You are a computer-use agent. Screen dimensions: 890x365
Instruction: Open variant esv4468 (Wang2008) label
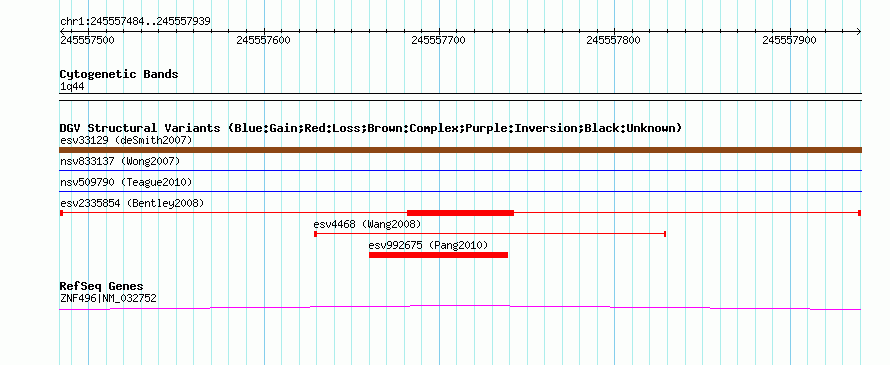pyautogui.click(x=367, y=224)
